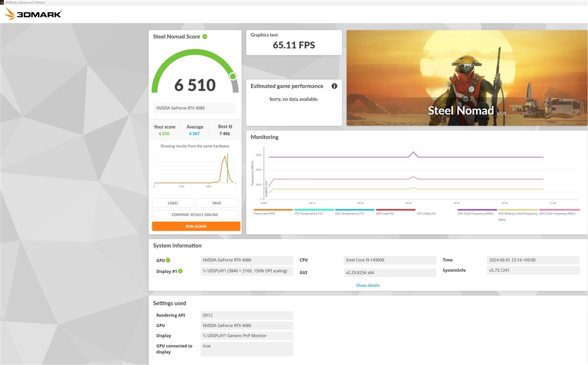Click the GPU connected to display true field
The width and height of the screenshot is (588, 365).
(x=247, y=349)
